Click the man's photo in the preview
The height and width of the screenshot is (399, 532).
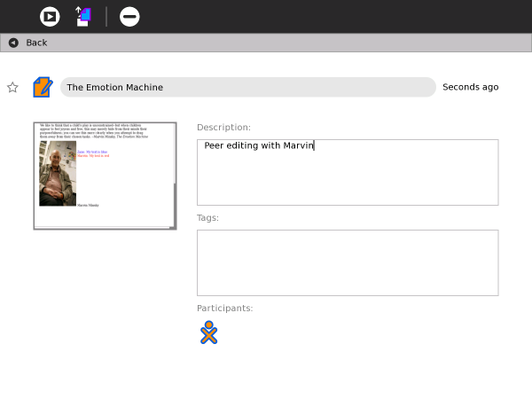[x=58, y=174]
